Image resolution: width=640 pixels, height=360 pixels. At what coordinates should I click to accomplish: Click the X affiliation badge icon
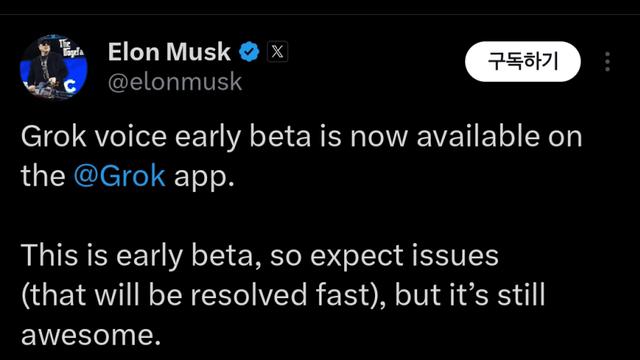coord(278,52)
